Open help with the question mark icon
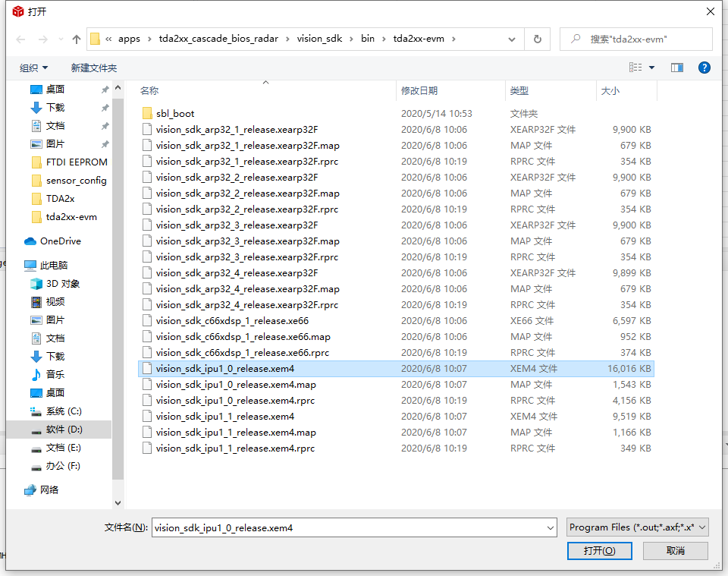728x576 pixels. point(704,68)
